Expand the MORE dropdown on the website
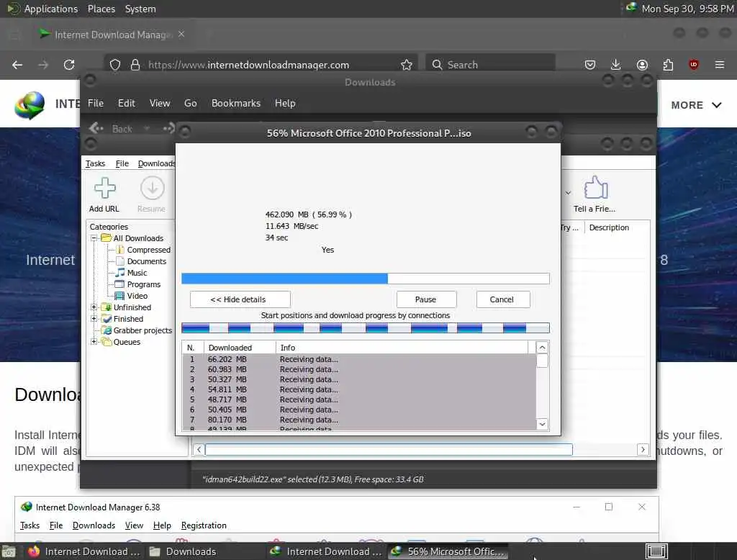737x560 pixels. pyautogui.click(x=696, y=105)
